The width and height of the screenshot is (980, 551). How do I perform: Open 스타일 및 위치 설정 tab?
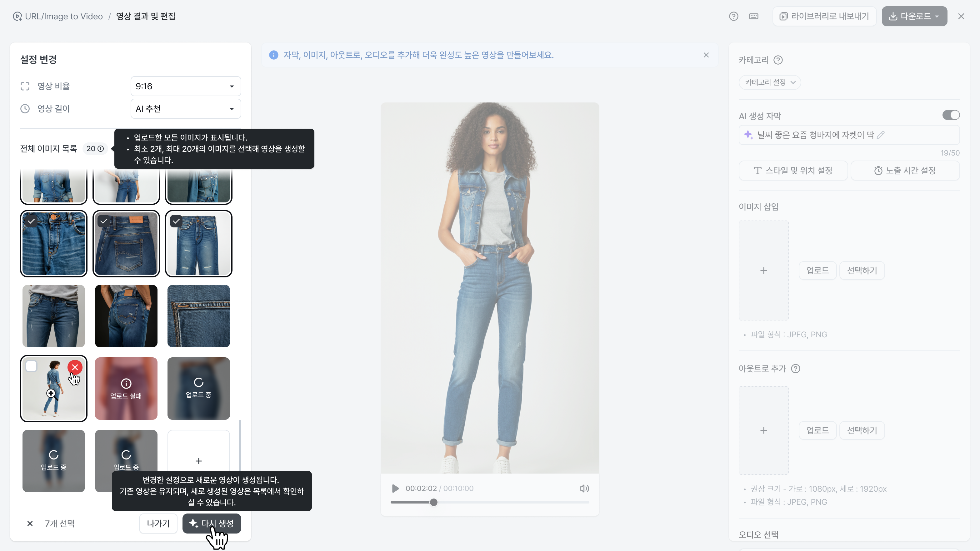click(793, 170)
